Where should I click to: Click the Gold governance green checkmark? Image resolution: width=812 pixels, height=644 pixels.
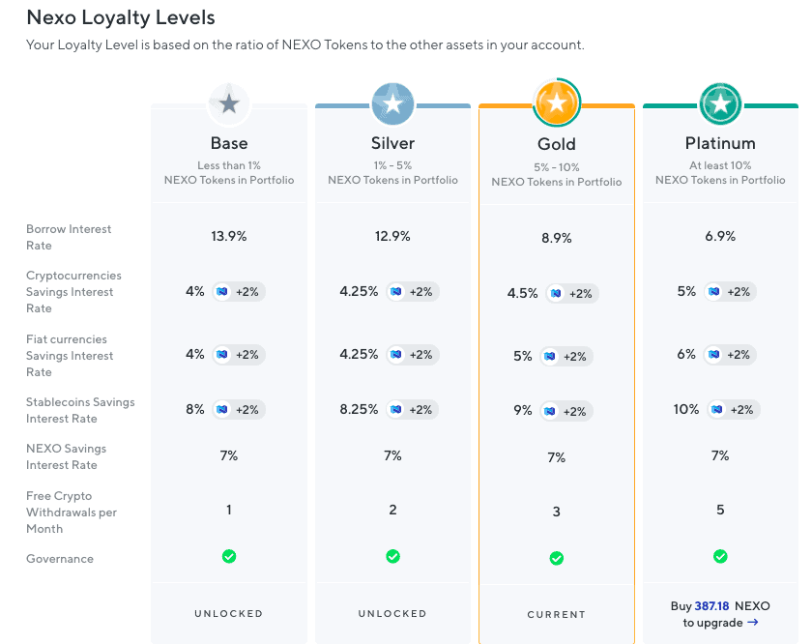[557, 559]
